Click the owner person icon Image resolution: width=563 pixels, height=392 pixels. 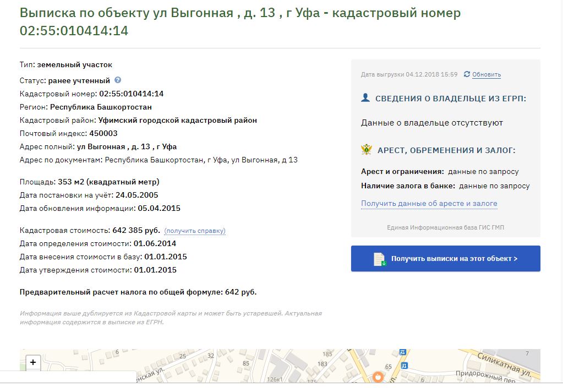click(365, 98)
